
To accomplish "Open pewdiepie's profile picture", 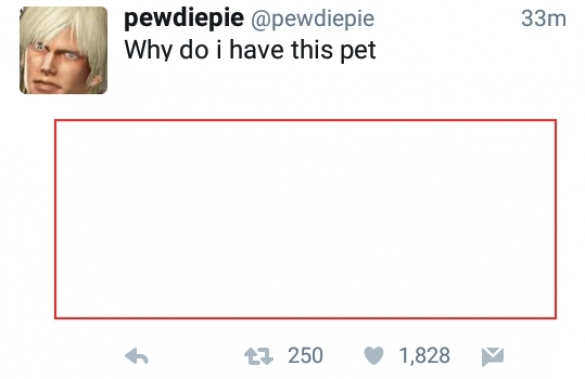I will (63, 50).
